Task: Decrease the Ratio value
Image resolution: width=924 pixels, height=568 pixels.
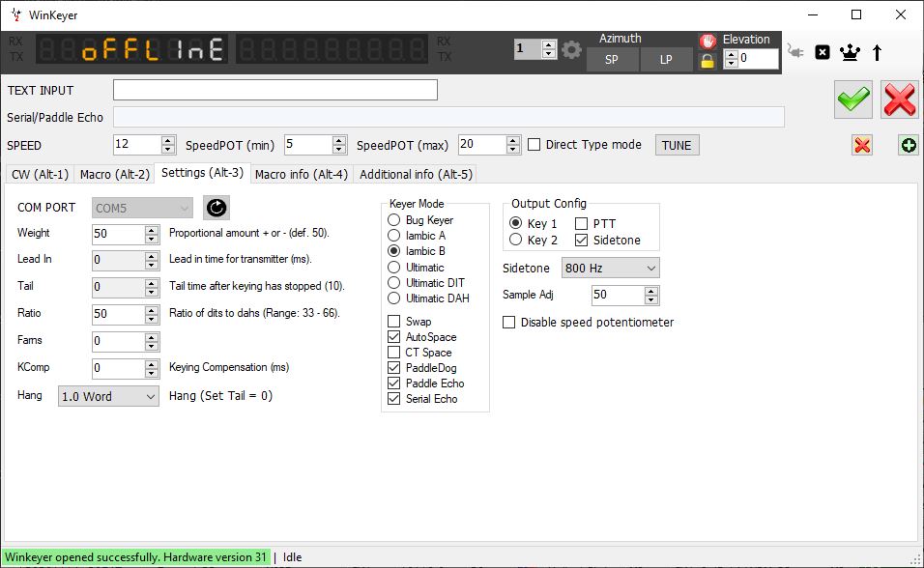Action: [x=152, y=319]
